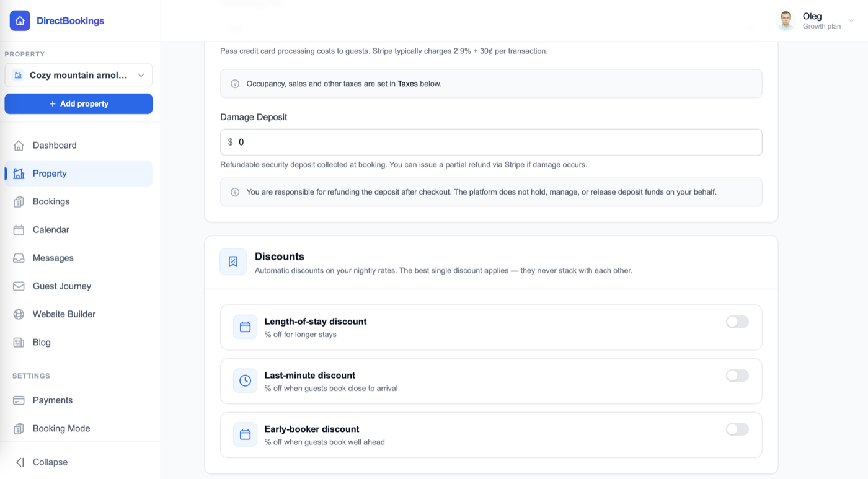Click the Payments card icon
868x479 pixels.
point(19,400)
